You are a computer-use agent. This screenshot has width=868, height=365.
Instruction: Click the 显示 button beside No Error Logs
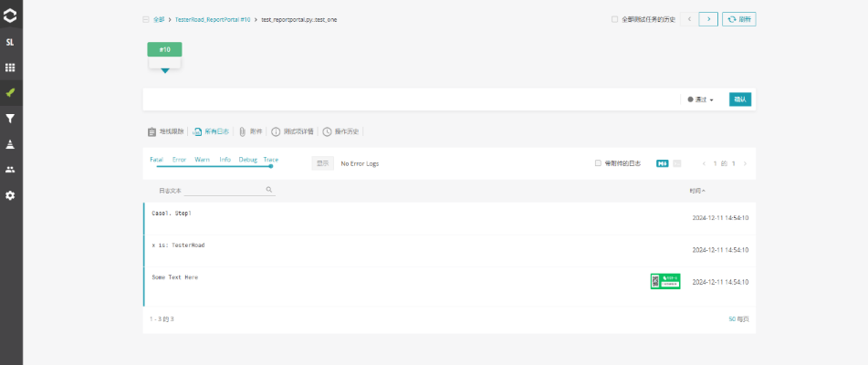(323, 163)
